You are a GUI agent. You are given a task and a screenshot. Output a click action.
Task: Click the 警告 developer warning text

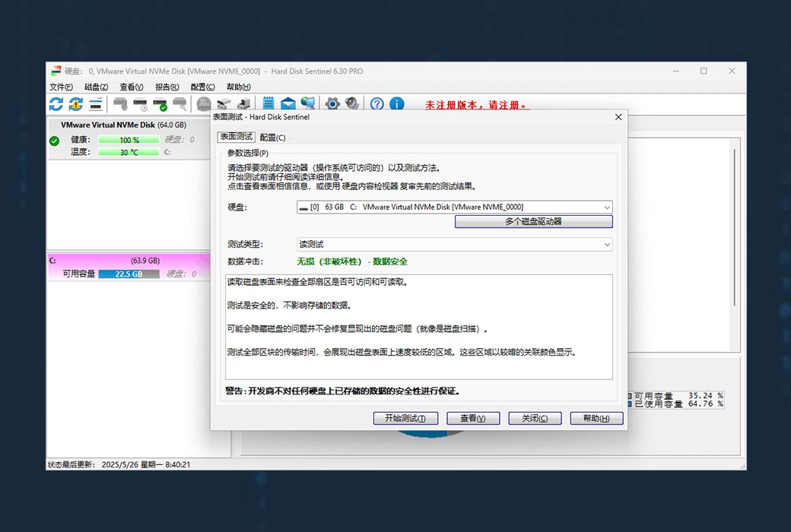[342, 391]
